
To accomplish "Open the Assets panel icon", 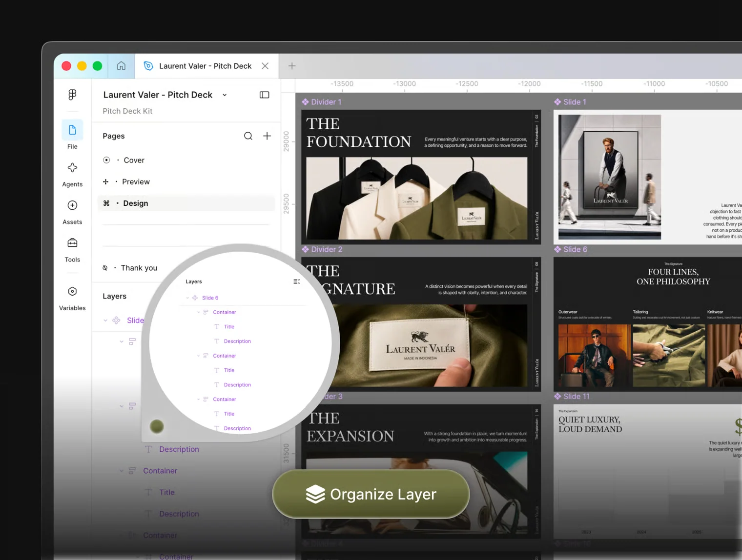I will pos(72,205).
